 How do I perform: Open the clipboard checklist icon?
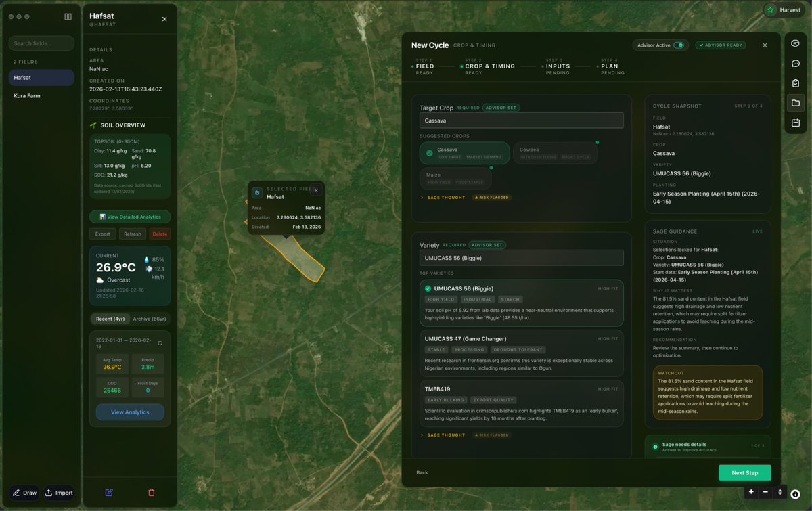coord(795,83)
